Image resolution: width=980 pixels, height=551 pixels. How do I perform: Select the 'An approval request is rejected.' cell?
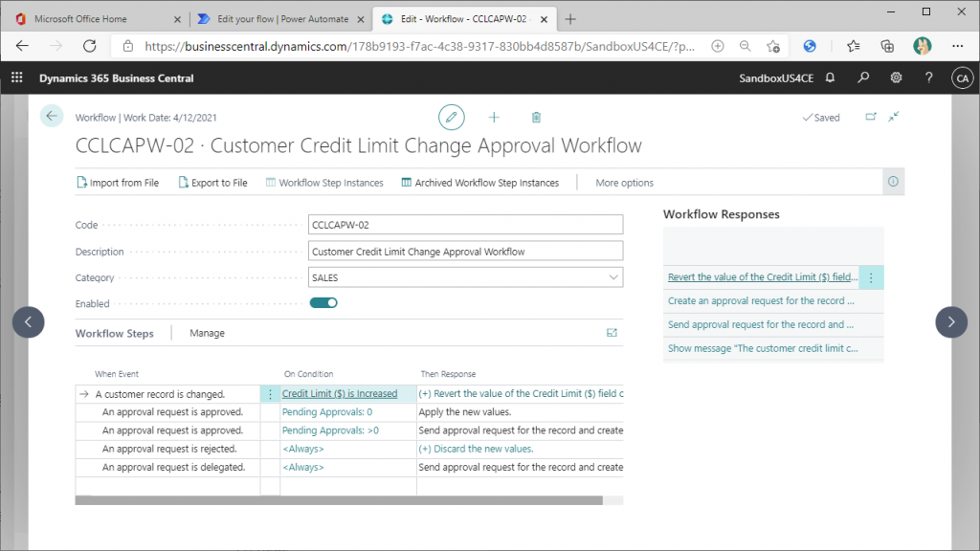pos(169,449)
